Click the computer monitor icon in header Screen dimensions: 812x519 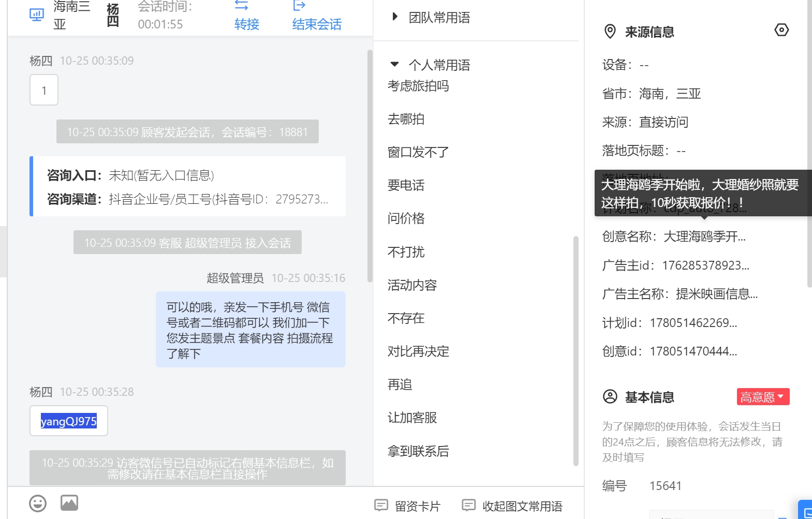37,15
